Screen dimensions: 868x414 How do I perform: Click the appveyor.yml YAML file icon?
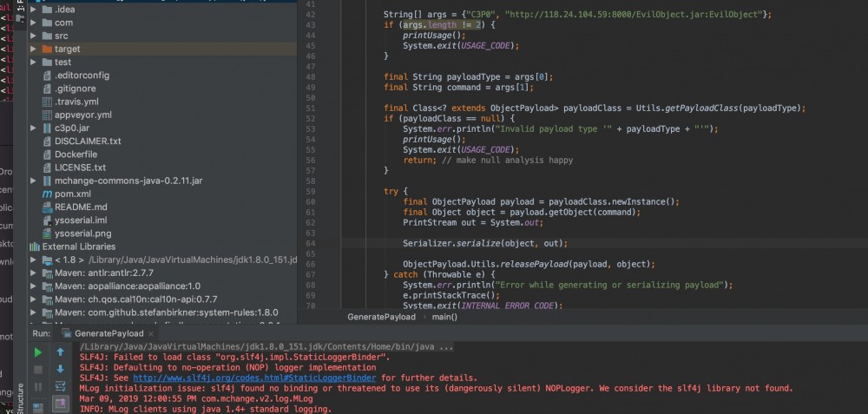point(47,115)
